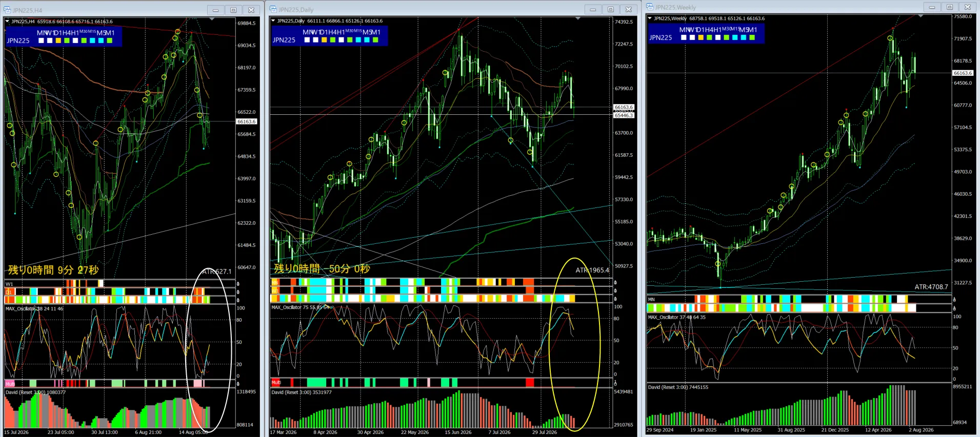The width and height of the screenshot is (980, 437).
Task: Click the David (Reset 3:00) 3531977 label
Action: click(302, 392)
